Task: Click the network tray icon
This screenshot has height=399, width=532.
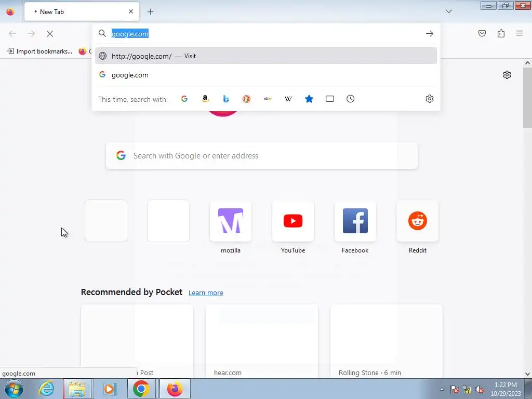Action: tap(467, 389)
